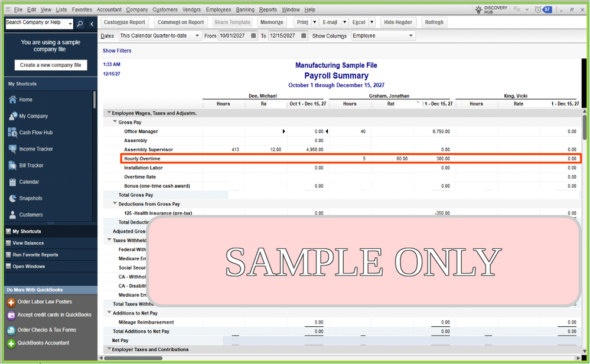Open Snapshots pie chart icon

[12, 198]
